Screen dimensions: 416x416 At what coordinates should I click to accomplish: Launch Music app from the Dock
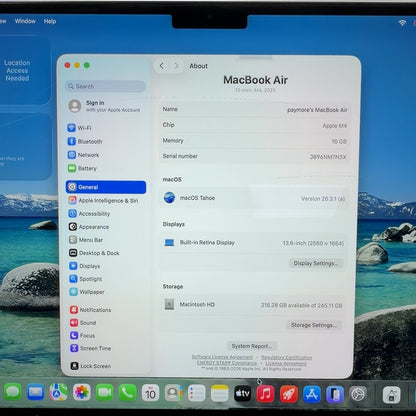[x=265, y=394]
